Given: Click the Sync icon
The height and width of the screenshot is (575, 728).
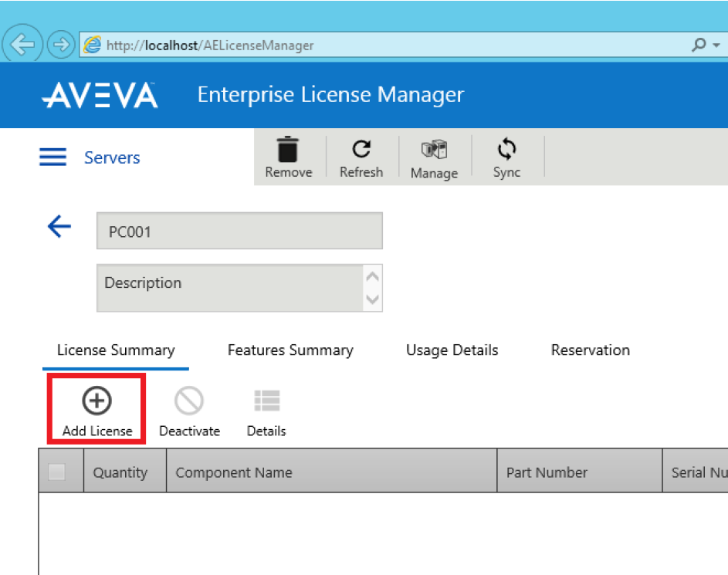Looking at the screenshot, I should (x=506, y=150).
